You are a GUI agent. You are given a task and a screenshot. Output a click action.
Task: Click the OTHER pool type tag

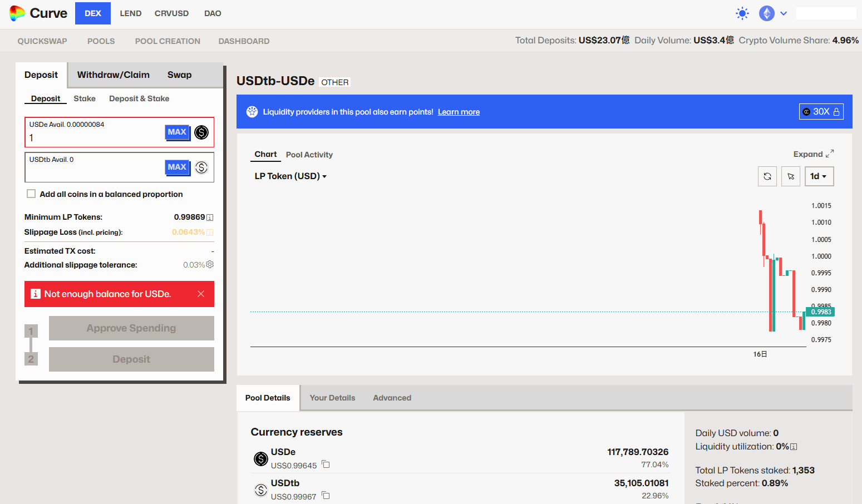tap(335, 82)
